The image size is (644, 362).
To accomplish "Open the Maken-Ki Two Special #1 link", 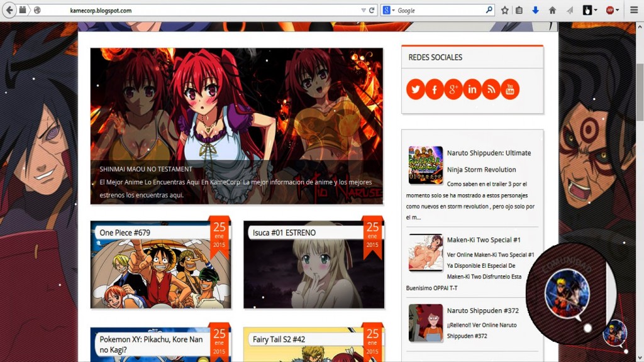I will tap(484, 239).
